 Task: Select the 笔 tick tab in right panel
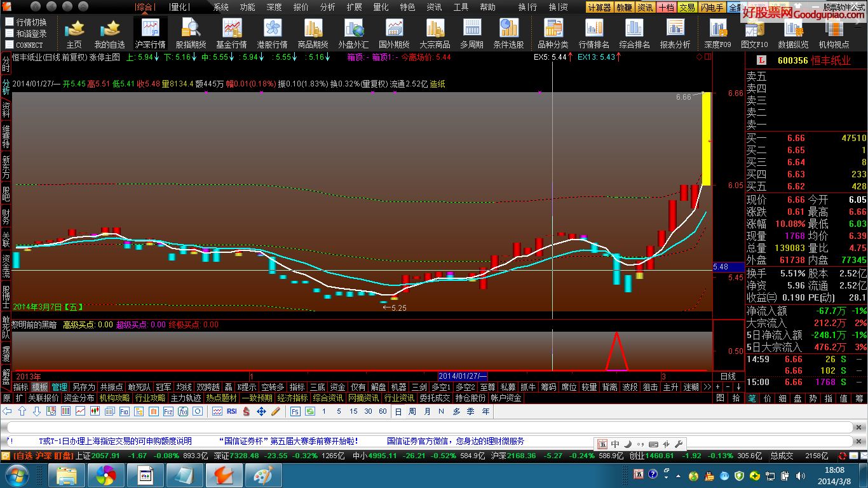click(x=752, y=398)
